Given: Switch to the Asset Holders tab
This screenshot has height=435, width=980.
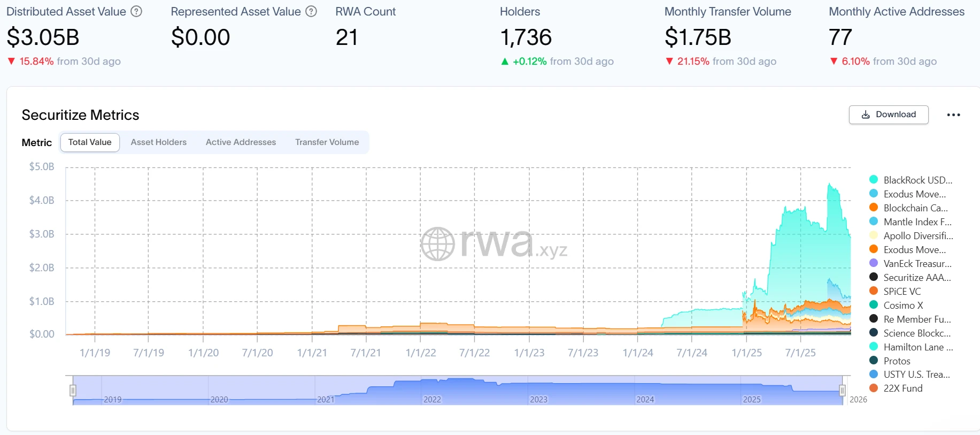Looking at the screenshot, I should point(158,142).
